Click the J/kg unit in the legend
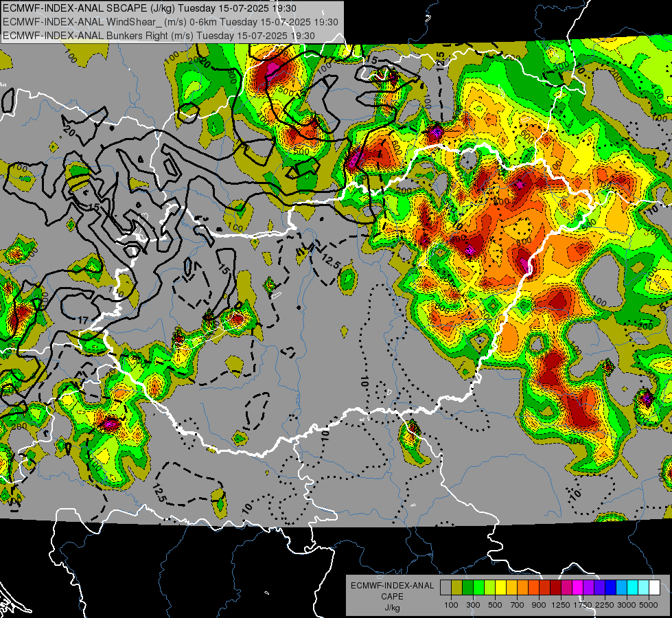This screenshot has height=618, width=672. tap(392, 608)
